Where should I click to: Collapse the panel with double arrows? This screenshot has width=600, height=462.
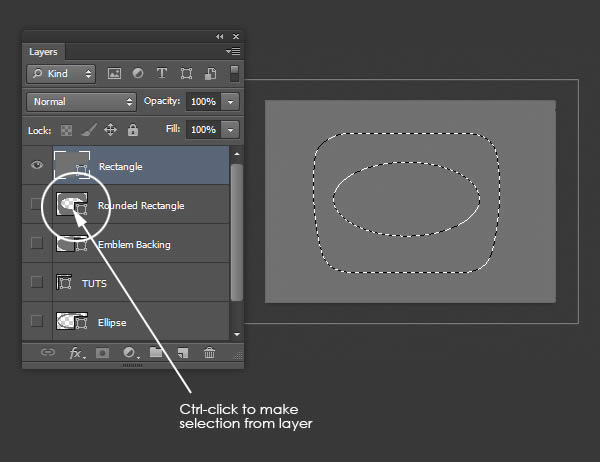[219, 36]
